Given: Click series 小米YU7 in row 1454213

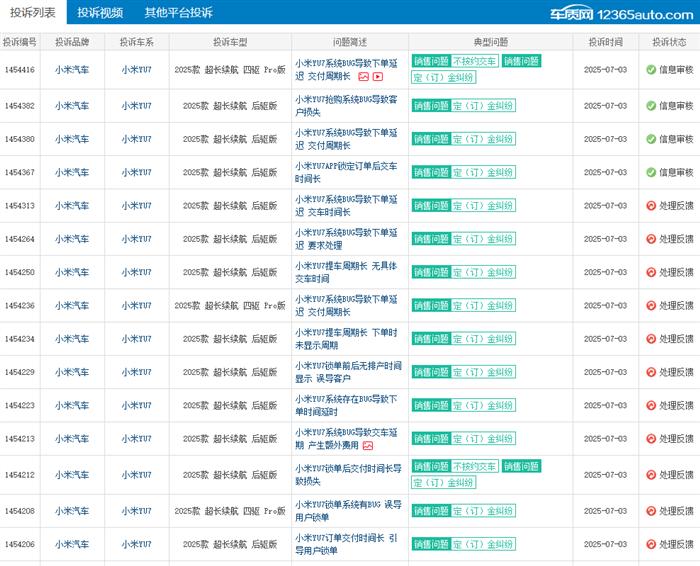Looking at the screenshot, I should pyautogui.click(x=137, y=439).
